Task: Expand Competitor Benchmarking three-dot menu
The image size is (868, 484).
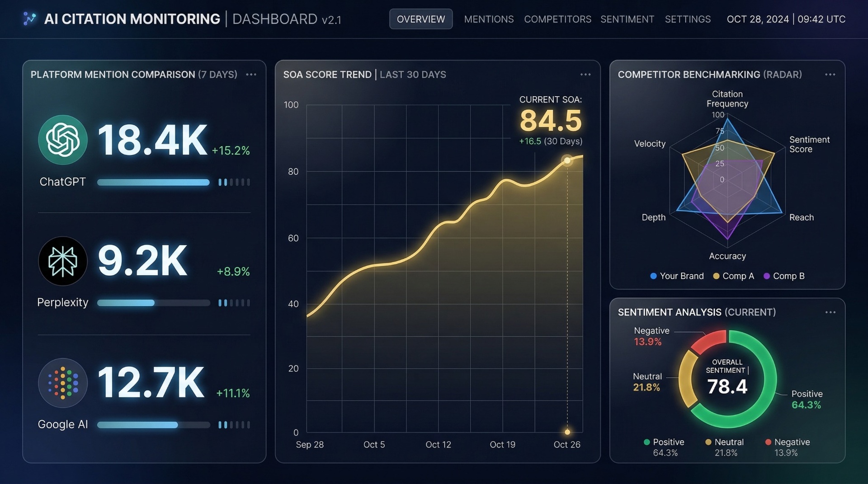Action: click(x=830, y=75)
